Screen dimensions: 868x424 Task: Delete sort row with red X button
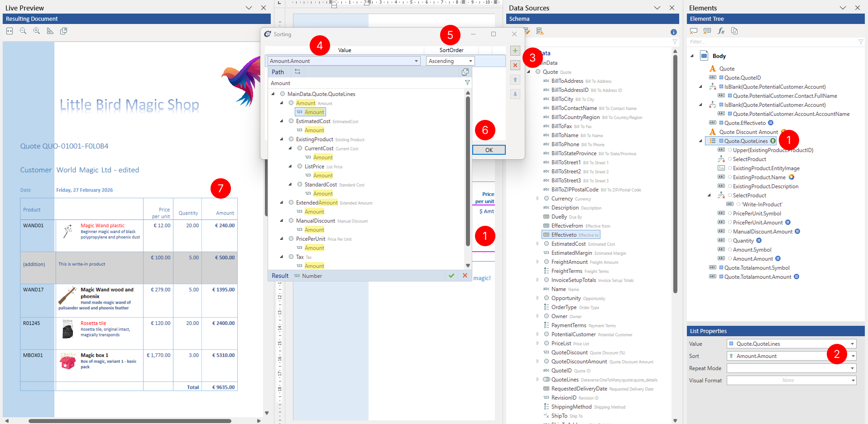515,65
